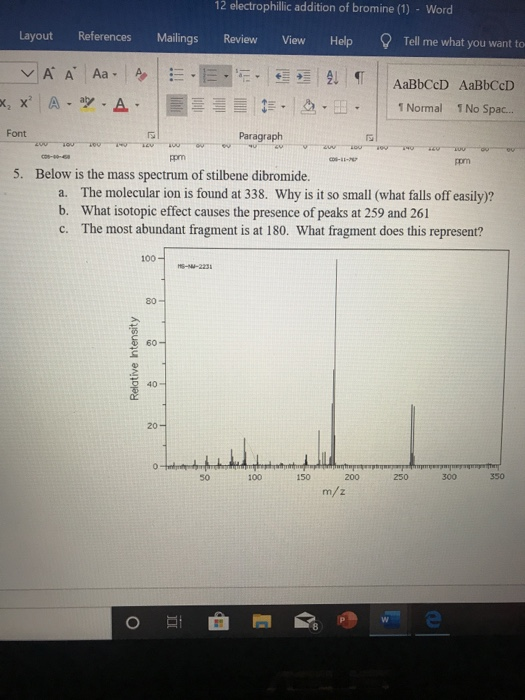Expand the Borders dropdown arrow
Image resolution: width=525 pixels, height=700 pixels.
click(x=356, y=108)
